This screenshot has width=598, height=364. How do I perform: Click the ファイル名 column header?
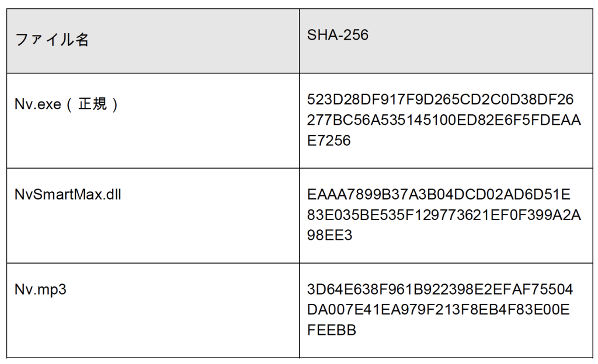(x=51, y=40)
